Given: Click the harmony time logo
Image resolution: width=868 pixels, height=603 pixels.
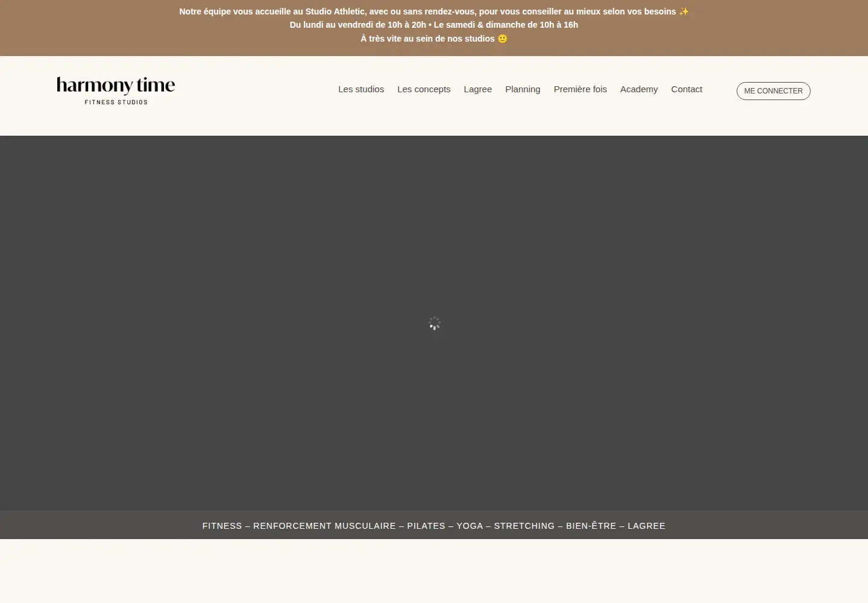Looking at the screenshot, I should pyautogui.click(x=116, y=91).
